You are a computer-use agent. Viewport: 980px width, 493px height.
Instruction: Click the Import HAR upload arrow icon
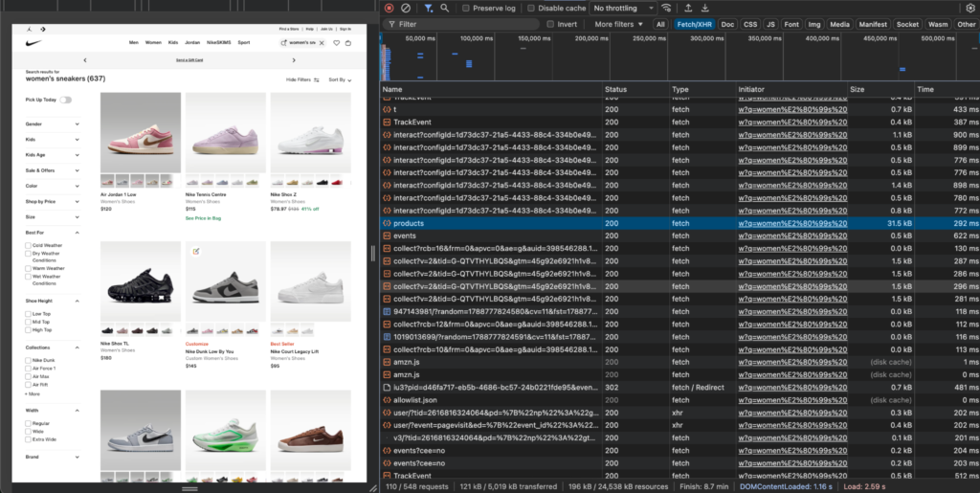[688, 8]
